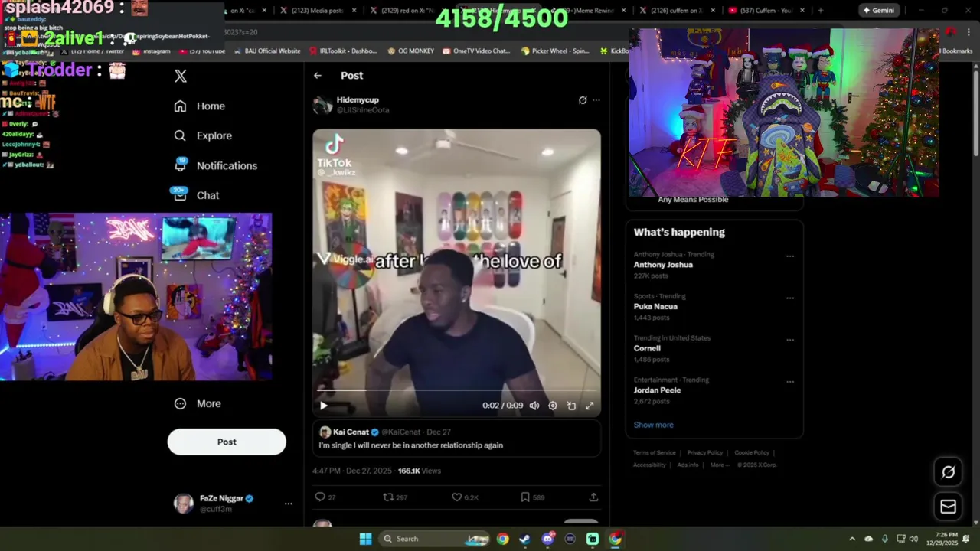Viewport: 980px width, 551px height.
Task: Open Picker Wheel bookmark
Action: pos(554,51)
